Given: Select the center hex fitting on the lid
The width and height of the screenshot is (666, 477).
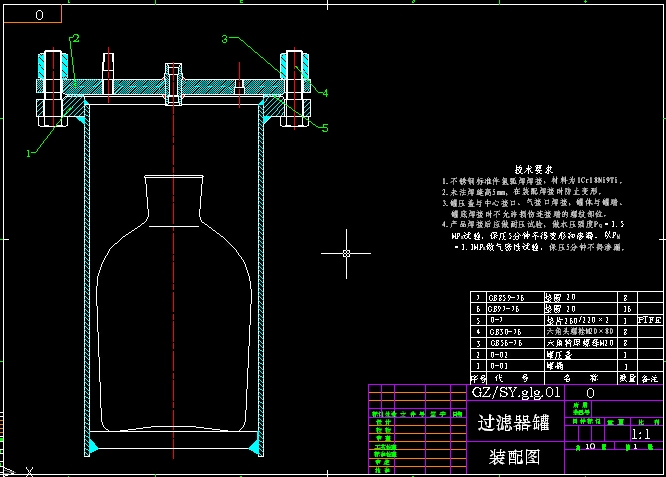Looking at the screenshot, I should (x=173, y=84).
